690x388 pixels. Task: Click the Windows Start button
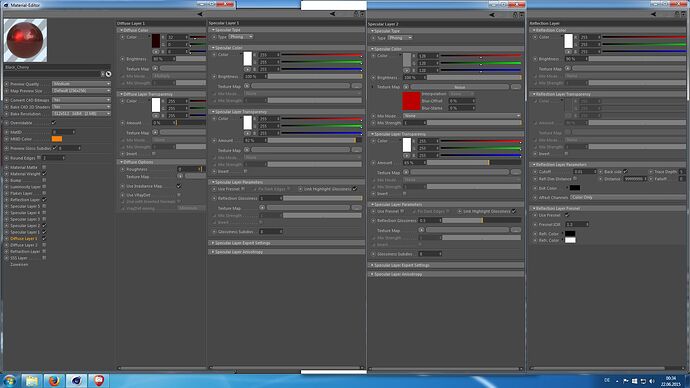pyautogui.click(x=9, y=381)
